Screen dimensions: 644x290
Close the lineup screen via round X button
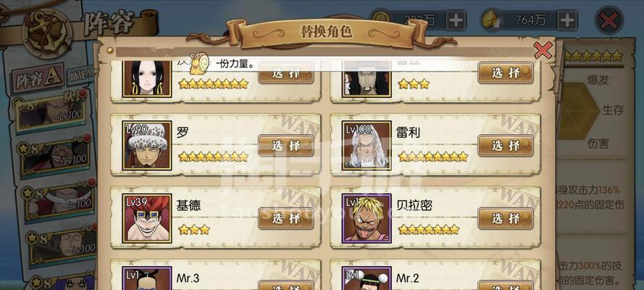[x=609, y=20]
